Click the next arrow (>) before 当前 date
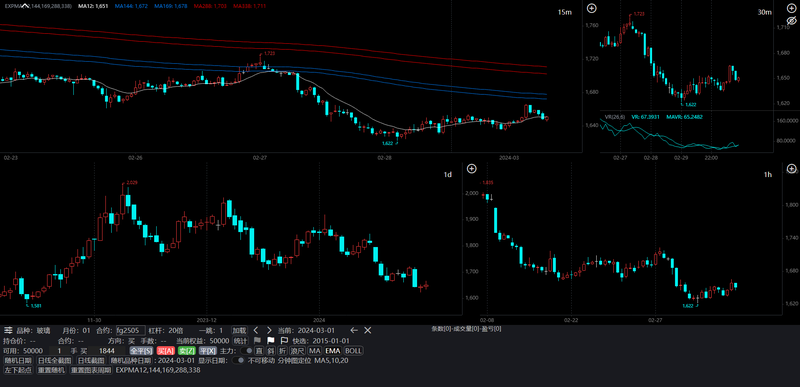This screenshot has width=800, height=387. tap(269, 330)
